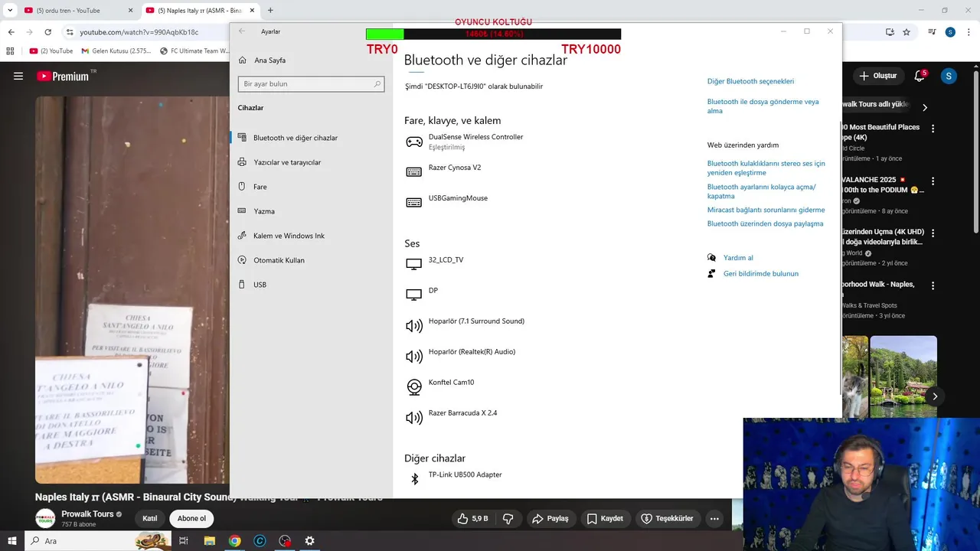Open the Gelen Kutusu Gmail bookmark
The image size is (980, 551).
[115, 51]
